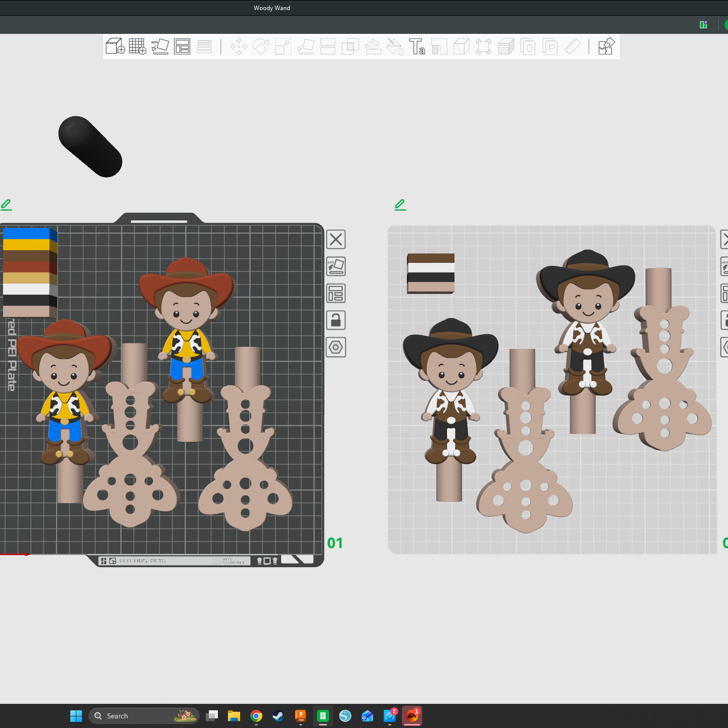Click the corner brackets square toolbar icon
The width and height of the screenshot is (728, 728).
click(483, 47)
